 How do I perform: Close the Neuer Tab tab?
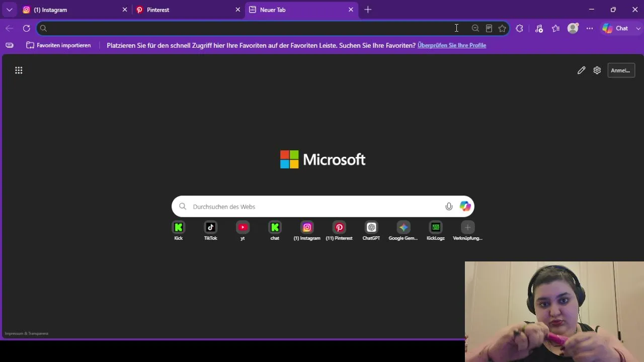[351, 10]
